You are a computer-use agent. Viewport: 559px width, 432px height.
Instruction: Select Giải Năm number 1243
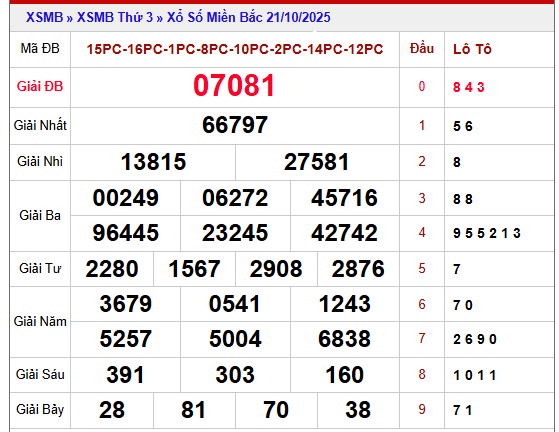[x=344, y=304]
